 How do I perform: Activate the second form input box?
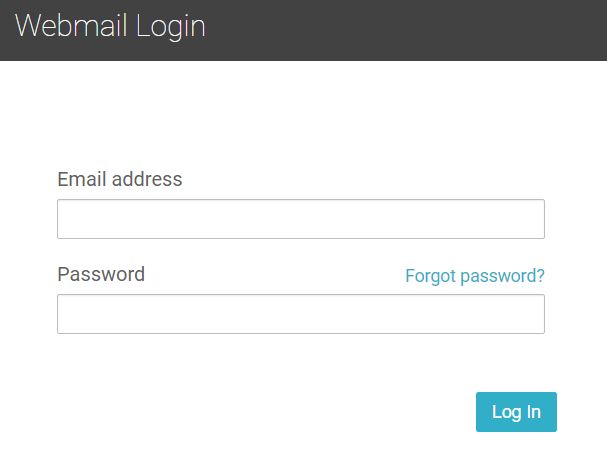point(300,314)
